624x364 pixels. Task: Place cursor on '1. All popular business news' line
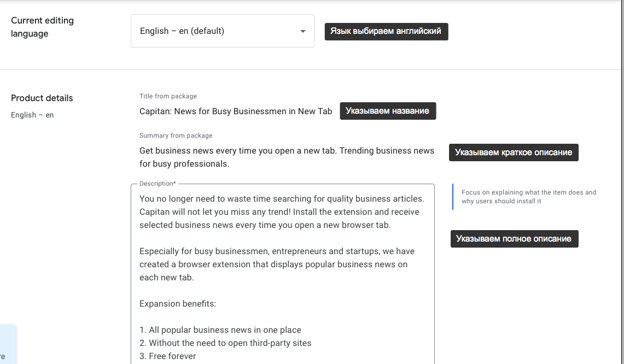point(220,330)
